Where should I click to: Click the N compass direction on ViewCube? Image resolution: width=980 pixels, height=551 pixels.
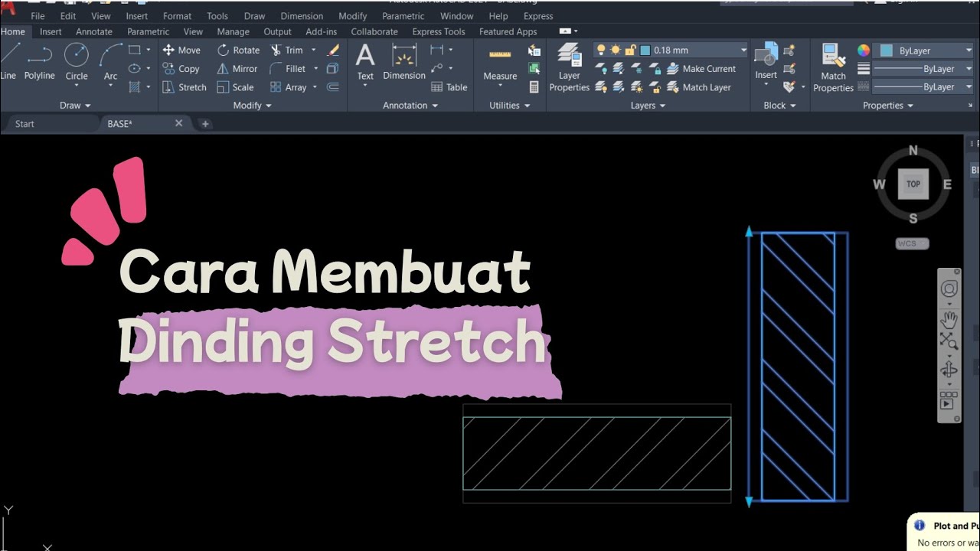click(x=913, y=152)
